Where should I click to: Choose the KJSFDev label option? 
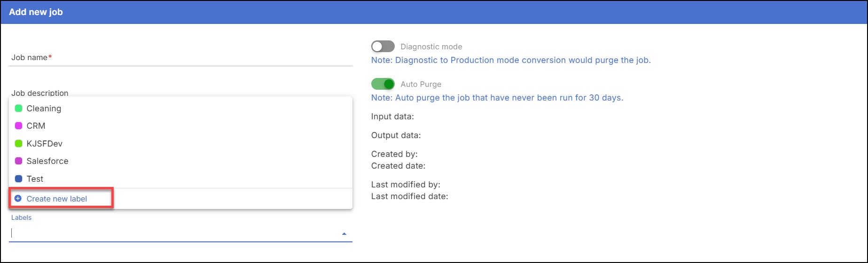point(180,144)
